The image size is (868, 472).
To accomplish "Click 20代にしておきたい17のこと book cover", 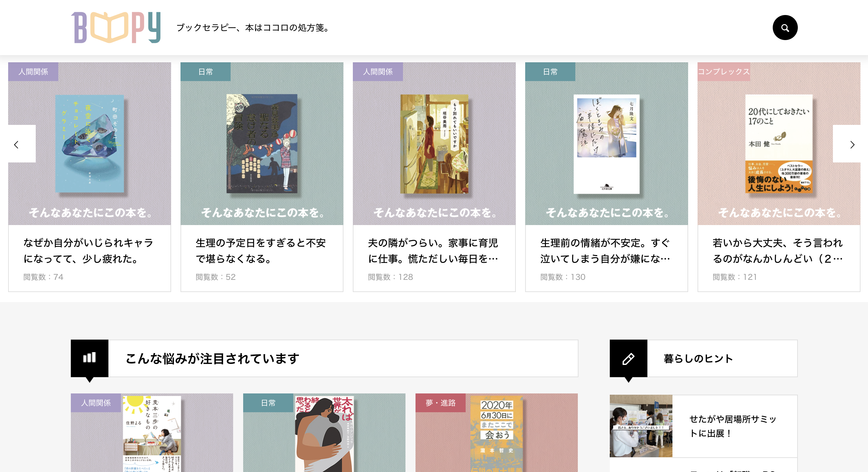I will point(779,144).
